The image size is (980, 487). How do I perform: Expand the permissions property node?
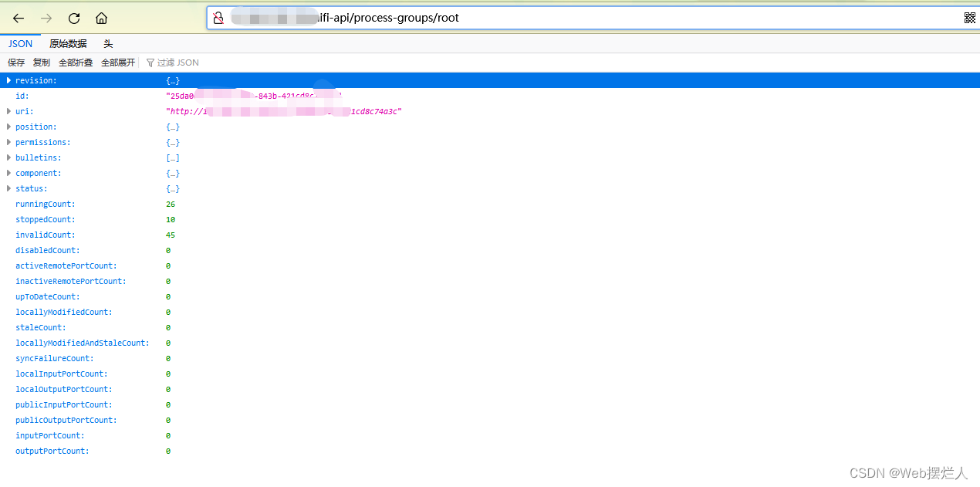coord(8,142)
